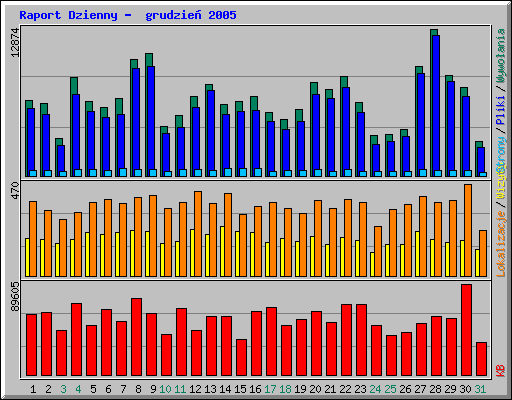Click day label 28 on the axis

tap(435, 389)
